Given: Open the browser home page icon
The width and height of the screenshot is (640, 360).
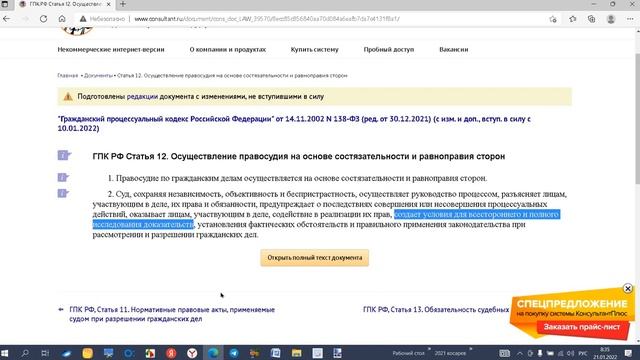Looking at the screenshot, I should click(62, 19).
